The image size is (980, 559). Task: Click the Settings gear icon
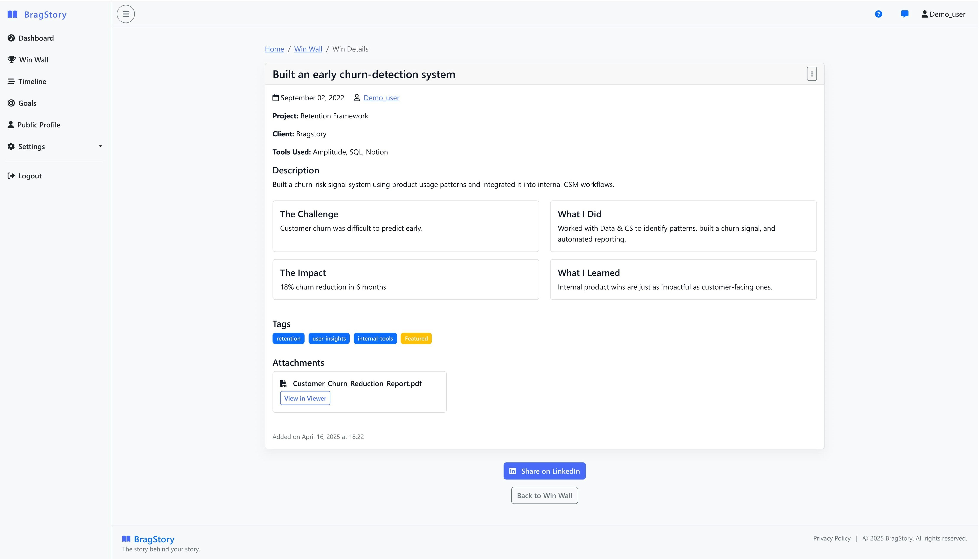pyautogui.click(x=11, y=146)
